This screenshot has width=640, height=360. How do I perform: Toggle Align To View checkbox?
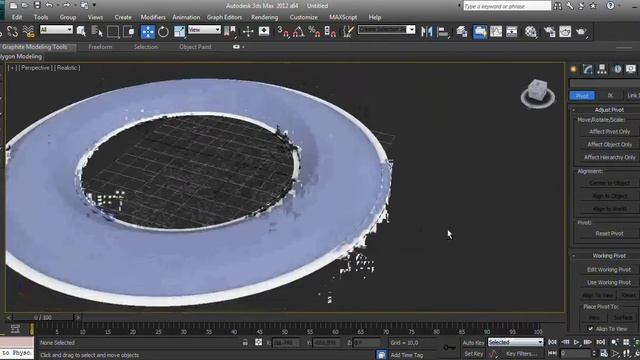tap(590, 329)
